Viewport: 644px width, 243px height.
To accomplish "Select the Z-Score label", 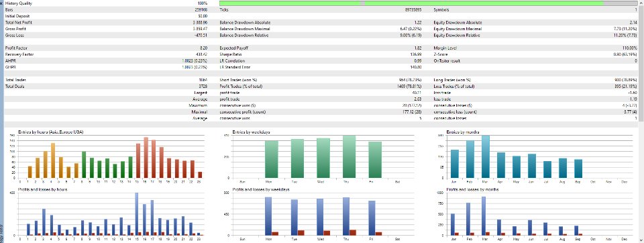I will click(x=441, y=54).
